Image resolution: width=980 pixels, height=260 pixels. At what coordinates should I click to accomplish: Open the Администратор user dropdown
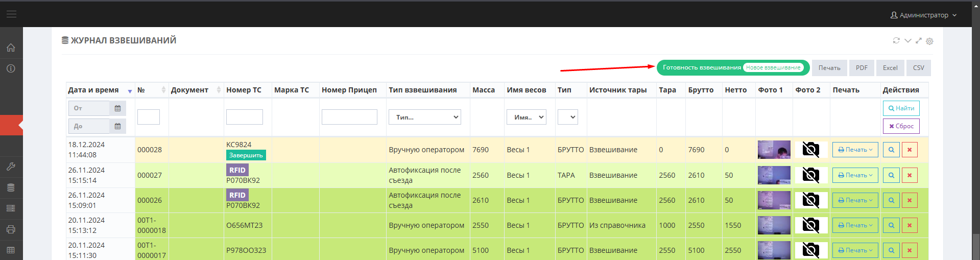pos(923,15)
